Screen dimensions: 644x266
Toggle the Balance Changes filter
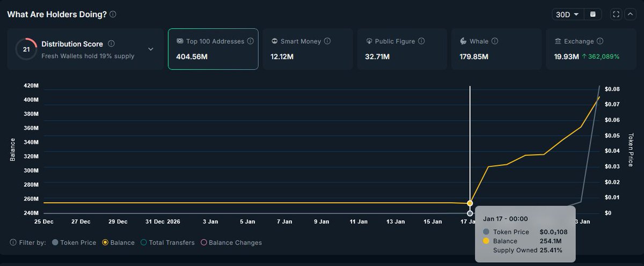(x=231, y=242)
